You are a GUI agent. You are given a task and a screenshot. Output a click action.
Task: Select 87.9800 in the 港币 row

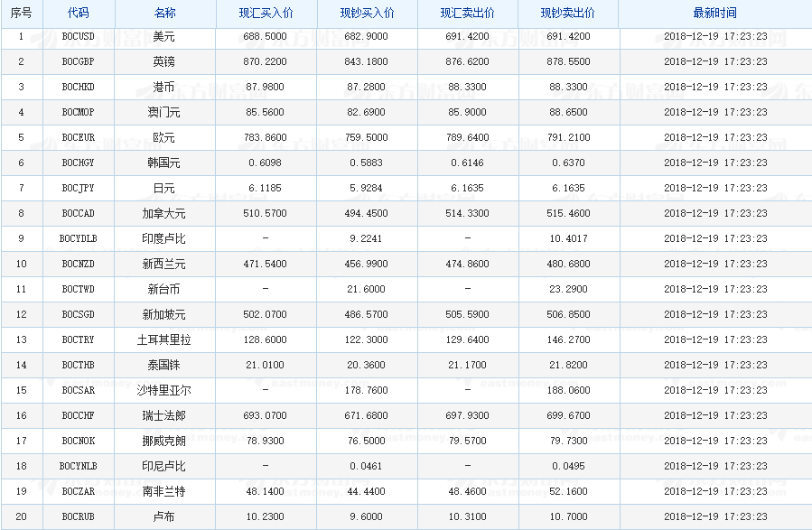pos(266,87)
